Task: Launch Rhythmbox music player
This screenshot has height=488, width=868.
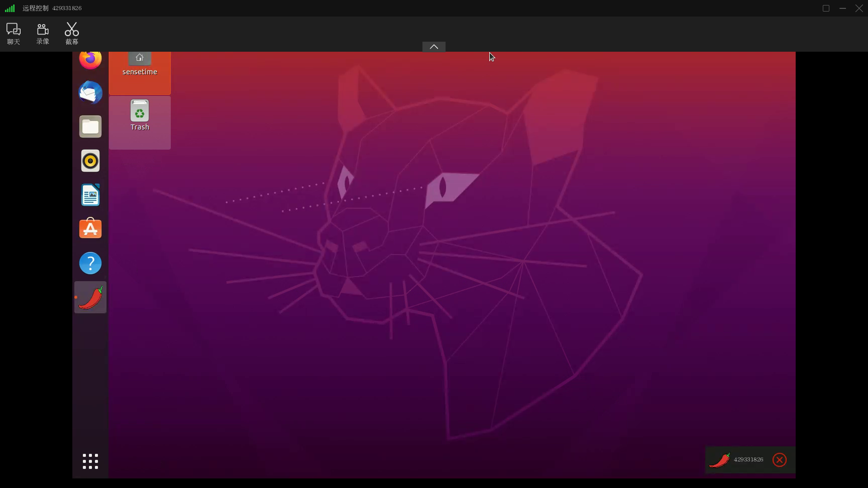Action: tap(90, 161)
